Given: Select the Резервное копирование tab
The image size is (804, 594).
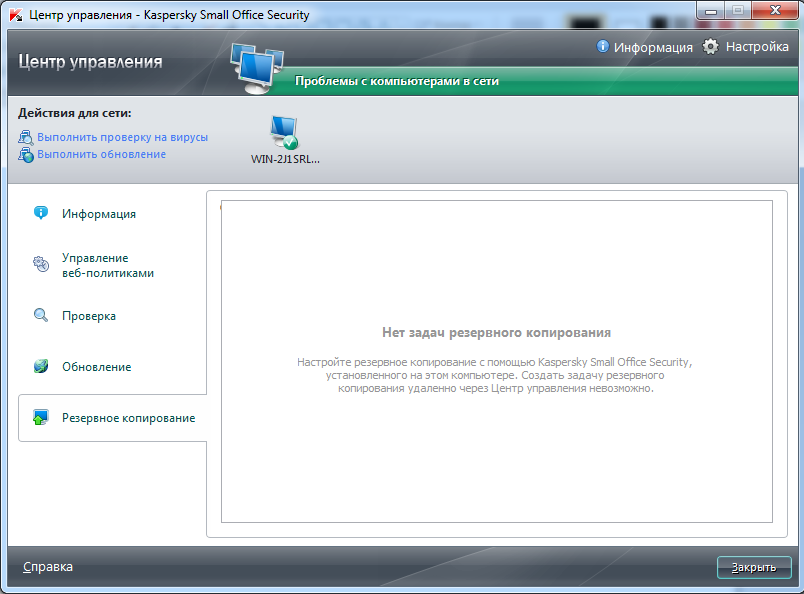Looking at the screenshot, I should click(x=112, y=418).
